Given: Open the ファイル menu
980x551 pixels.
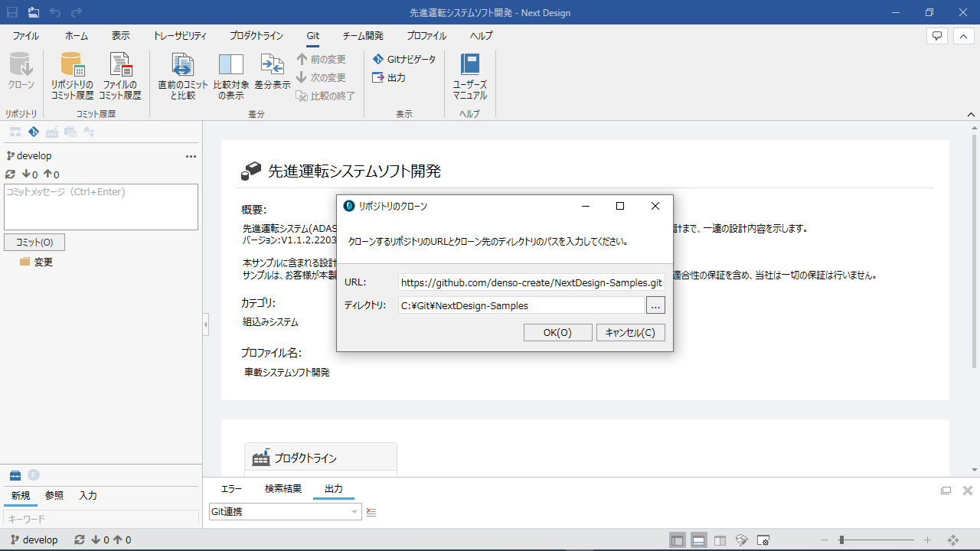Looking at the screenshot, I should click(25, 36).
